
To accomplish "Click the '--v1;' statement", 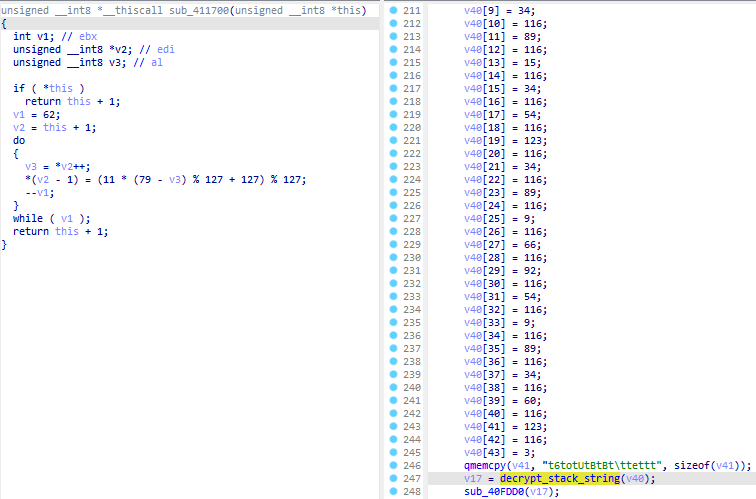I will pos(40,192).
